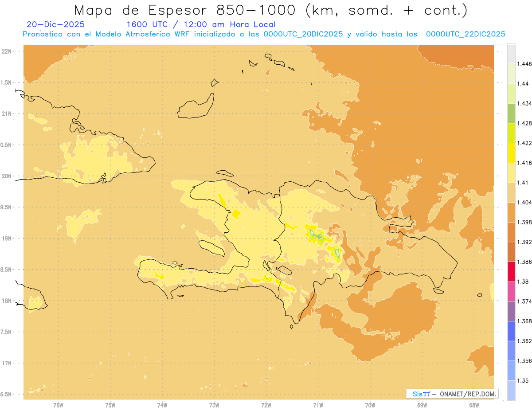Click the "17N" latitude label
The width and height of the screenshot is (532, 411).
[x=7, y=363]
